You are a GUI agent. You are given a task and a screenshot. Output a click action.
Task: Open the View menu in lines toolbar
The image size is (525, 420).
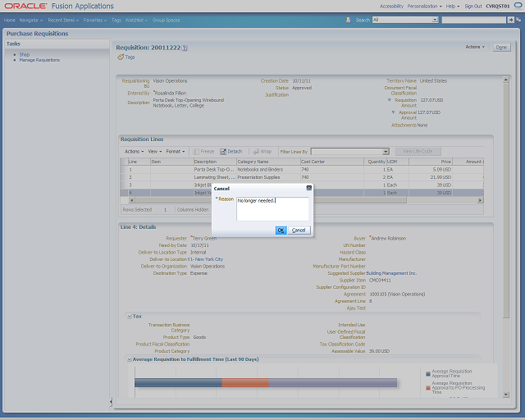pyautogui.click(x=155, y=152)
